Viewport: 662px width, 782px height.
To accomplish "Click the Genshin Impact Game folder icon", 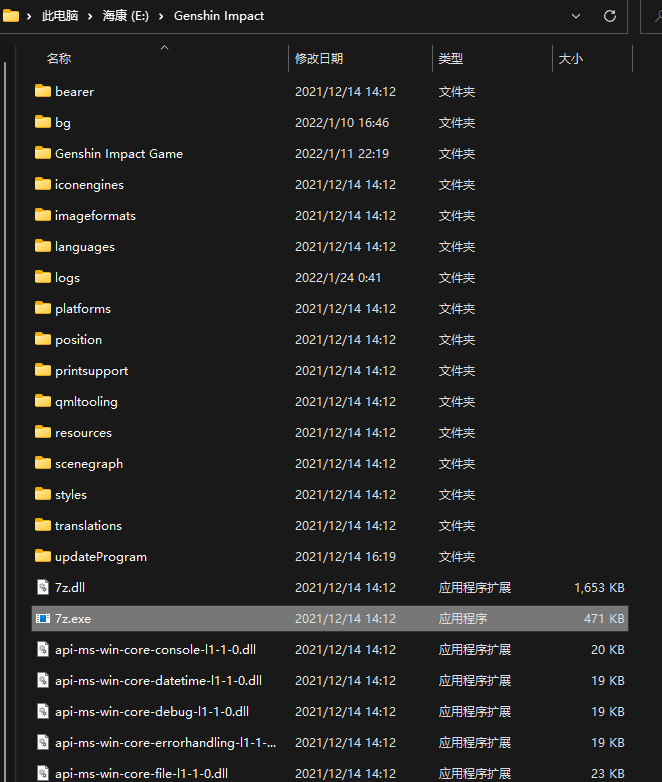I will [43, 153].
